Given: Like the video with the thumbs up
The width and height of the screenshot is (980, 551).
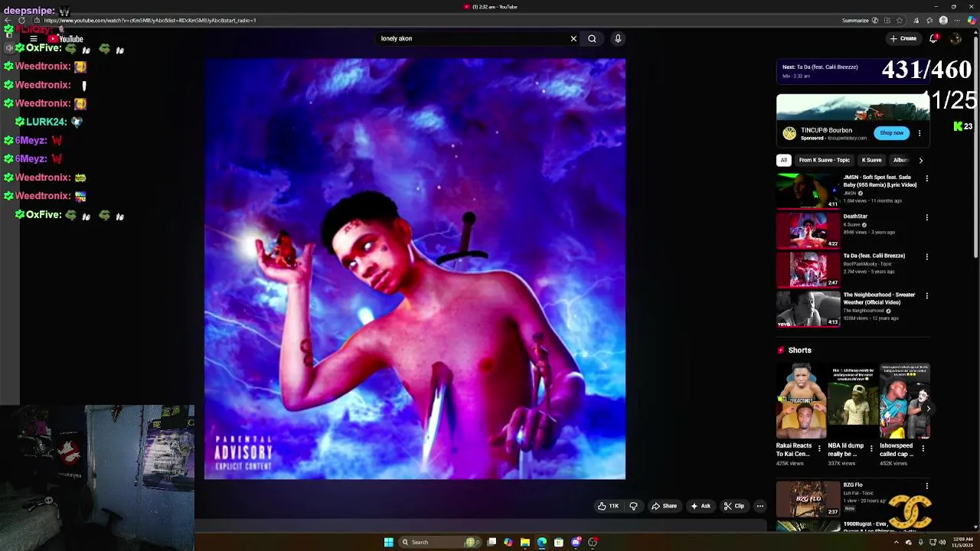Looking at the screenshot, I should [x=609, y=506].
